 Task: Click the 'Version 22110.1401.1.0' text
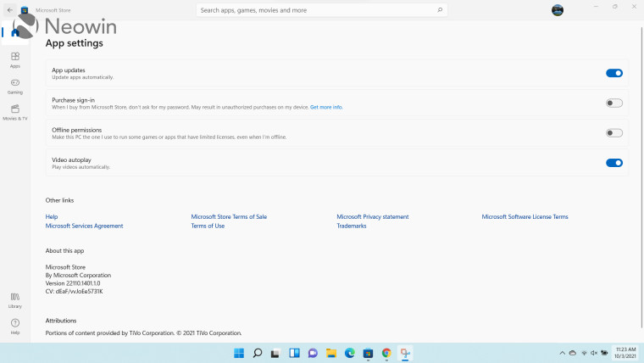pos(73,283)
